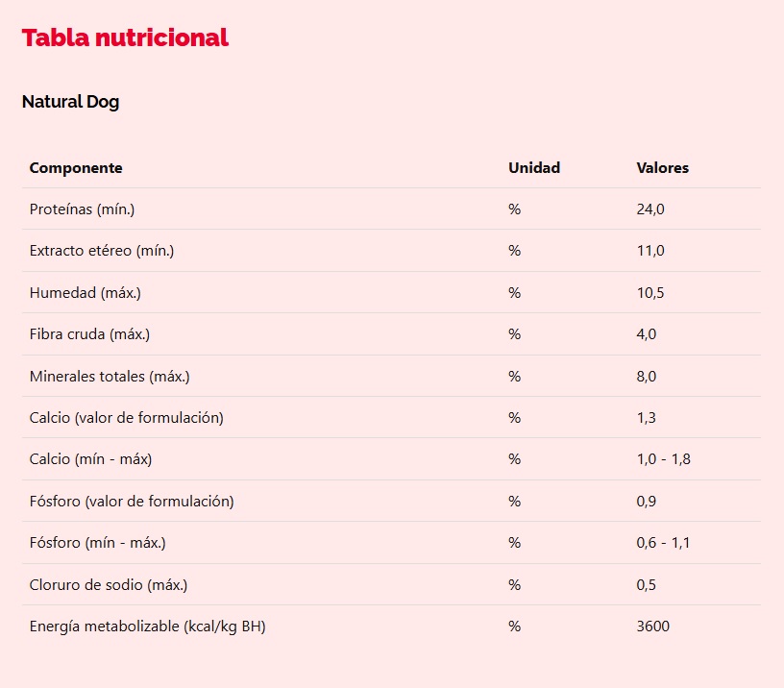Click Cloruro de sodio (máx.) label
784x688 pixels.
tap(109, 584)
